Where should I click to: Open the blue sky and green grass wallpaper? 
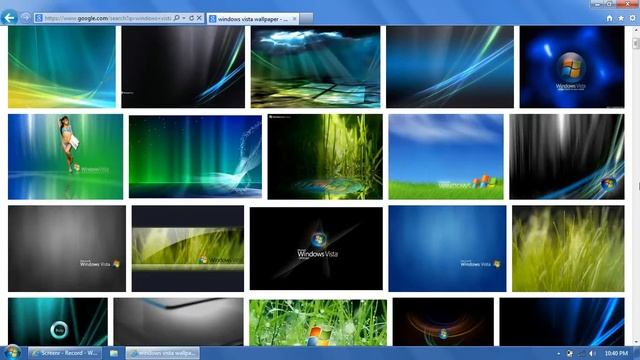click(446, 157)
